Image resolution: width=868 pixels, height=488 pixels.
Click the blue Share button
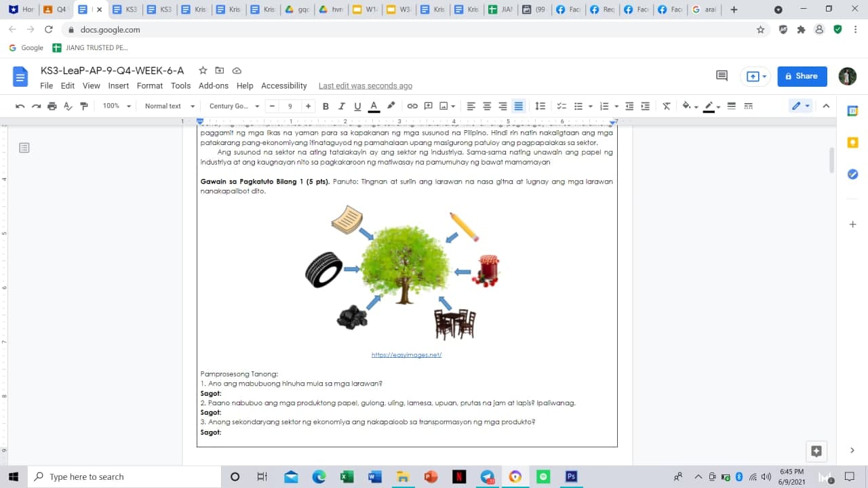[802, 77]
